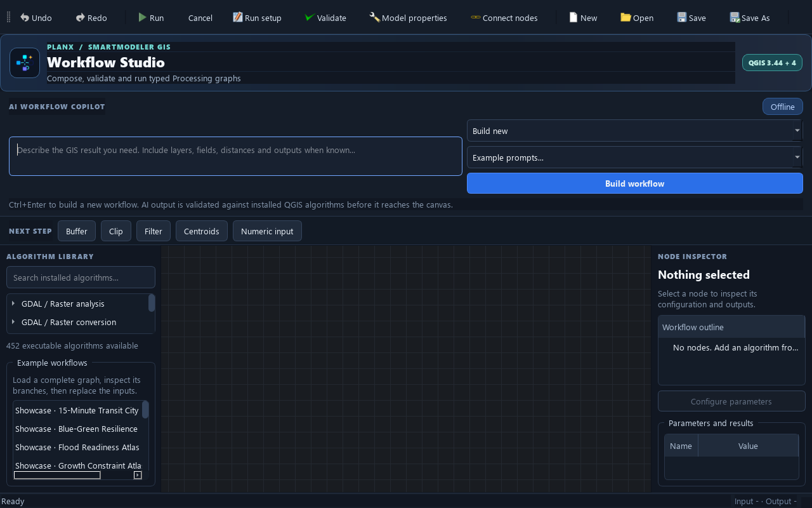
Task: Open the Build new mode dropdown
Action: point(634,131)
